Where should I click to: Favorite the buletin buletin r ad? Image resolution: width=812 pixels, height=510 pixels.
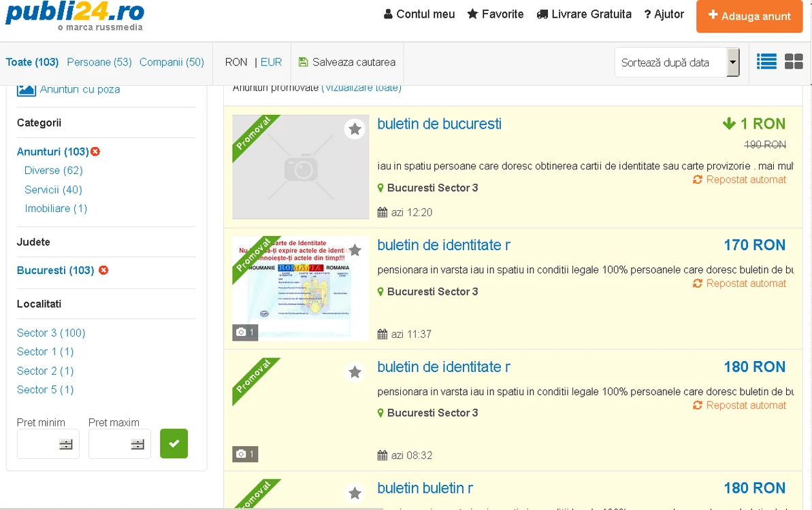tap(355, 493)
